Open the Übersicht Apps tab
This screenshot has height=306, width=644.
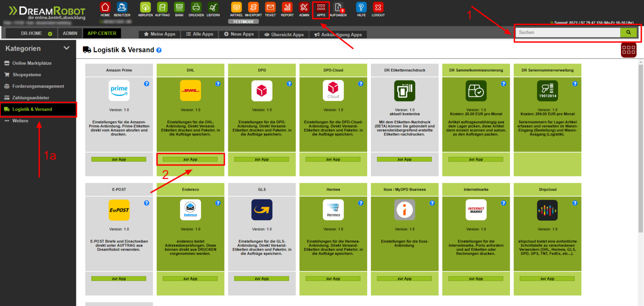284,34
